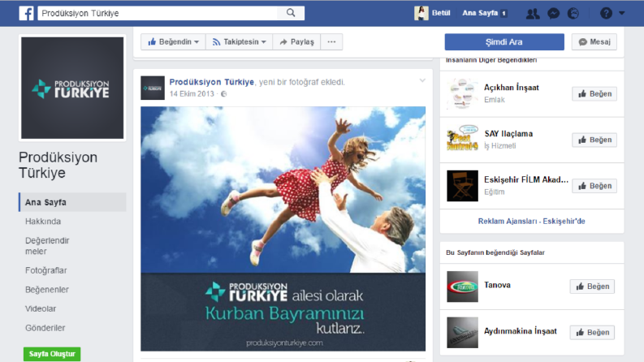Click 'Bu Sayfanın beğendiği Sayfalar' heading
Screen dimensions: 644x362
point(495,252)
